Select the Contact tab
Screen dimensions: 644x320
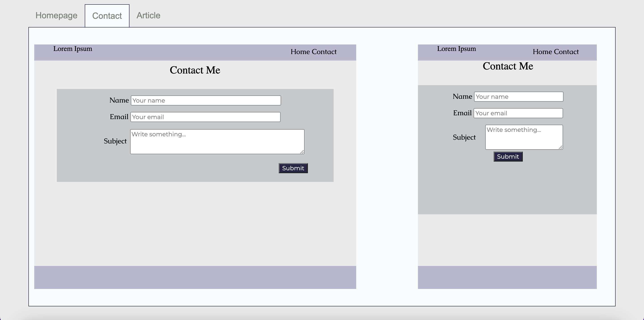point(107,15)
